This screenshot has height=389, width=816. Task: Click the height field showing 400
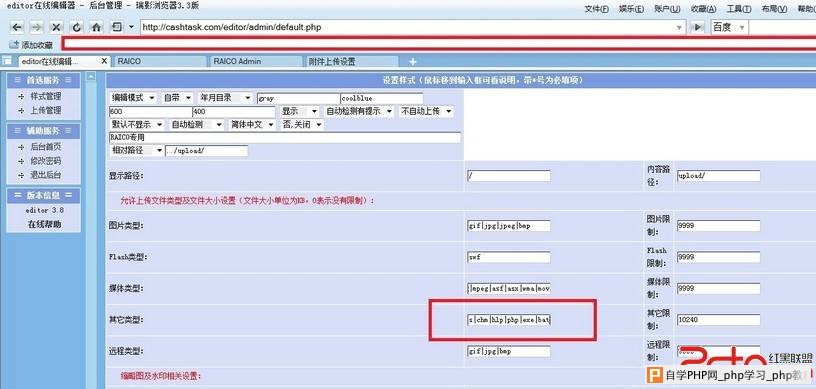[234, 111]
